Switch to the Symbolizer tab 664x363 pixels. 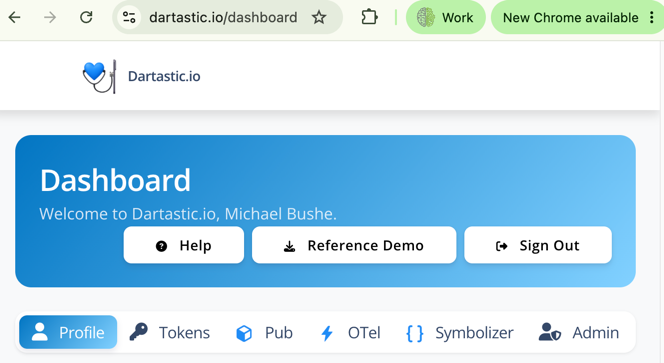pos(459,333)
